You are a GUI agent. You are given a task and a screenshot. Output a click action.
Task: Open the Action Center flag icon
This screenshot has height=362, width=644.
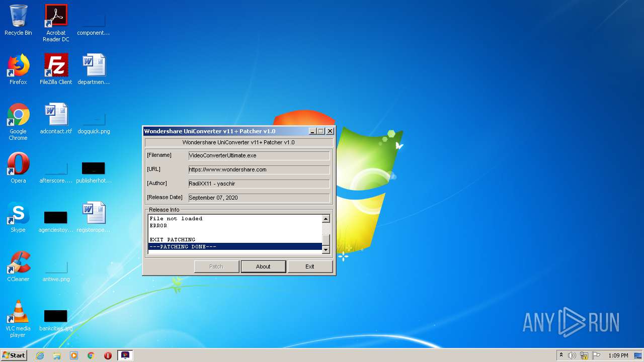tap(596, 355)
